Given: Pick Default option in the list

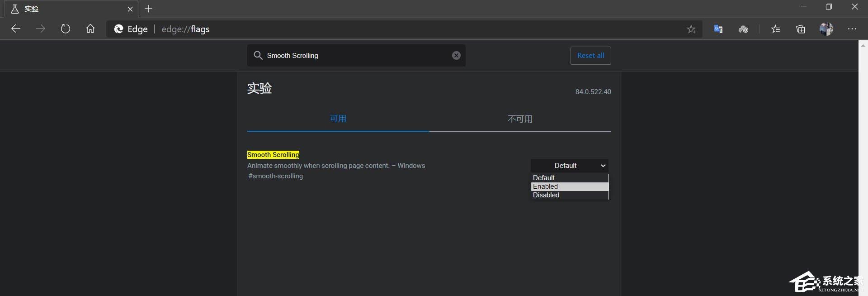Looking at the screenshot, I should pyautogui.click(x=569, y=178).
